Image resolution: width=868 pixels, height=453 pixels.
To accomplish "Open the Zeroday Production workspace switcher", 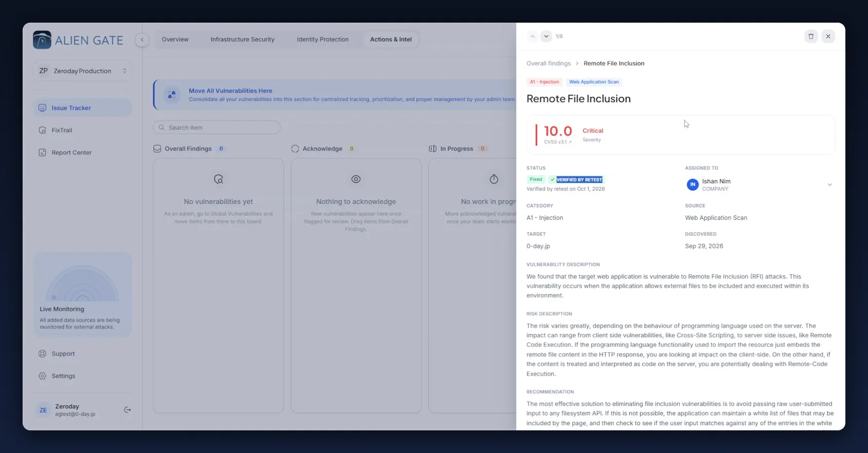I will tap(83, 71).
